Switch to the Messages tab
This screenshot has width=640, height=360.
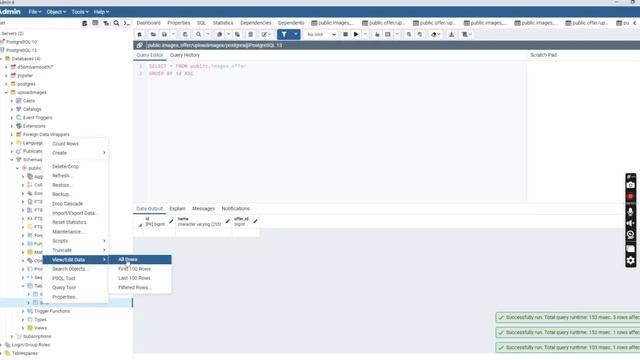click(203, 209)
